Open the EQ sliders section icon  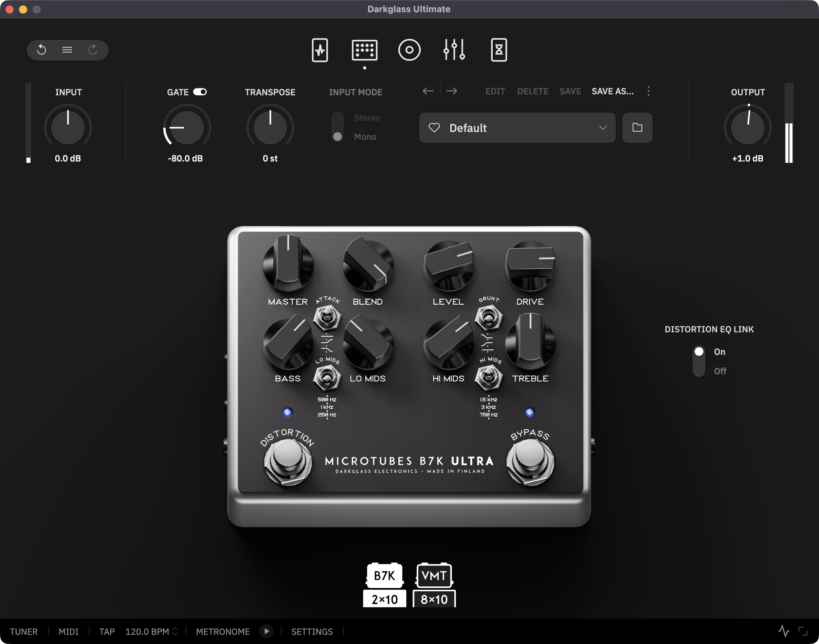pos(454,50)
